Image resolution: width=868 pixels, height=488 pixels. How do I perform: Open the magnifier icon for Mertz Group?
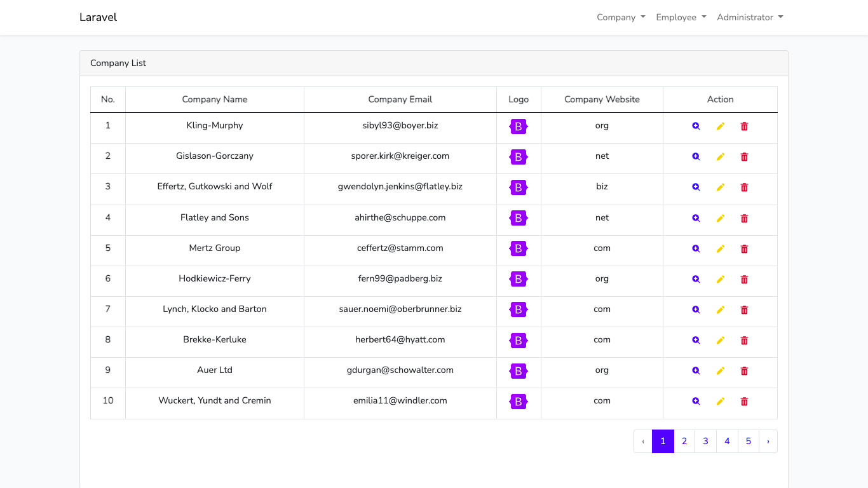[x=696, y=249]
